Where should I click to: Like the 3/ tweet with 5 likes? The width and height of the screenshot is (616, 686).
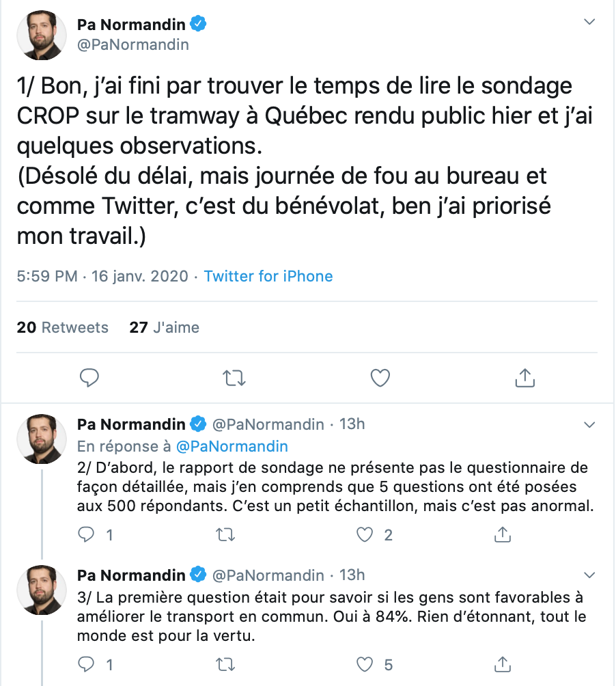pyautogui.click(x=365, y=664)
